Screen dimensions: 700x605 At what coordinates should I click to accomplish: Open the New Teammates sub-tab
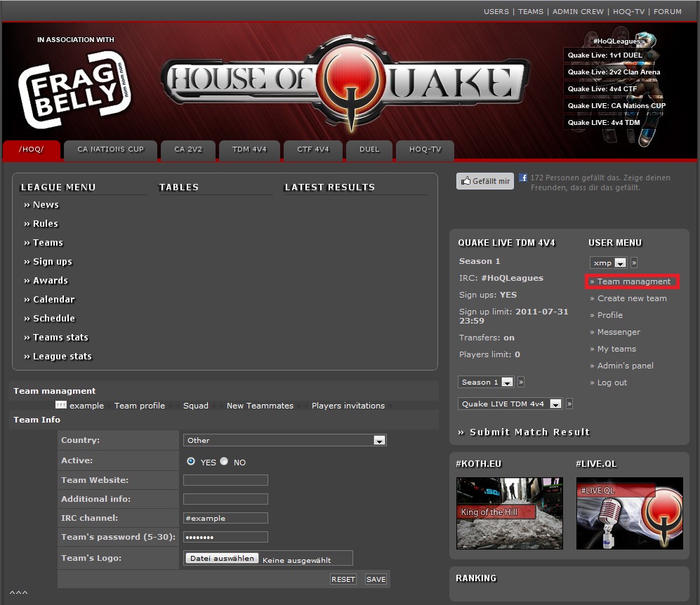260,406
